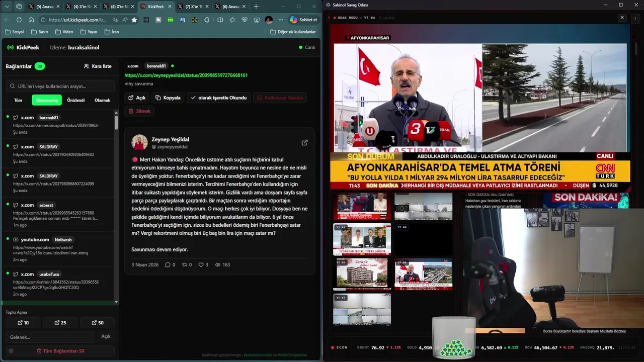
Task: Click the browser profile avatar
Action: click(269, 20)
